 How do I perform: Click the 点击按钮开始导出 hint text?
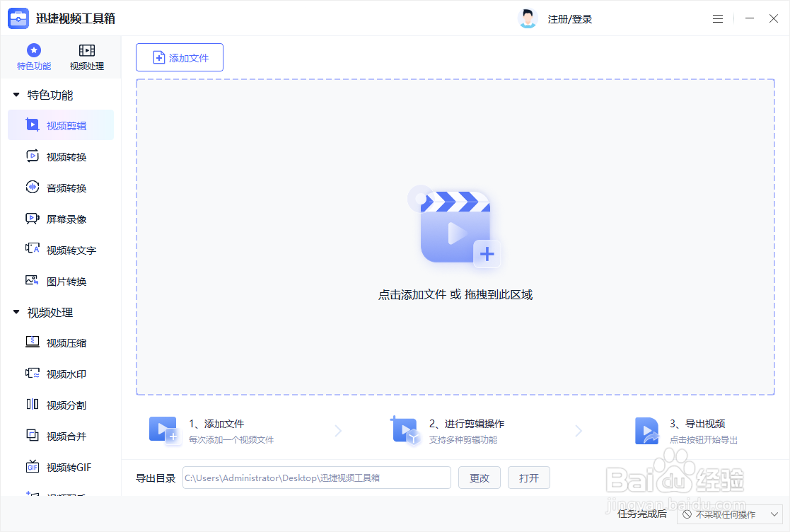click(703, 440)
